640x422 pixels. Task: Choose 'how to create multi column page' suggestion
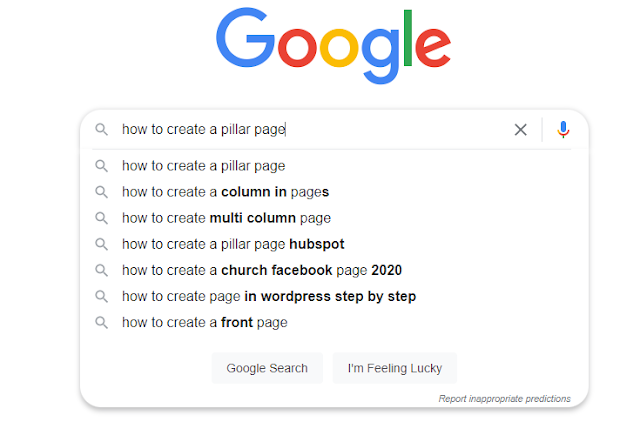point(226,217)
